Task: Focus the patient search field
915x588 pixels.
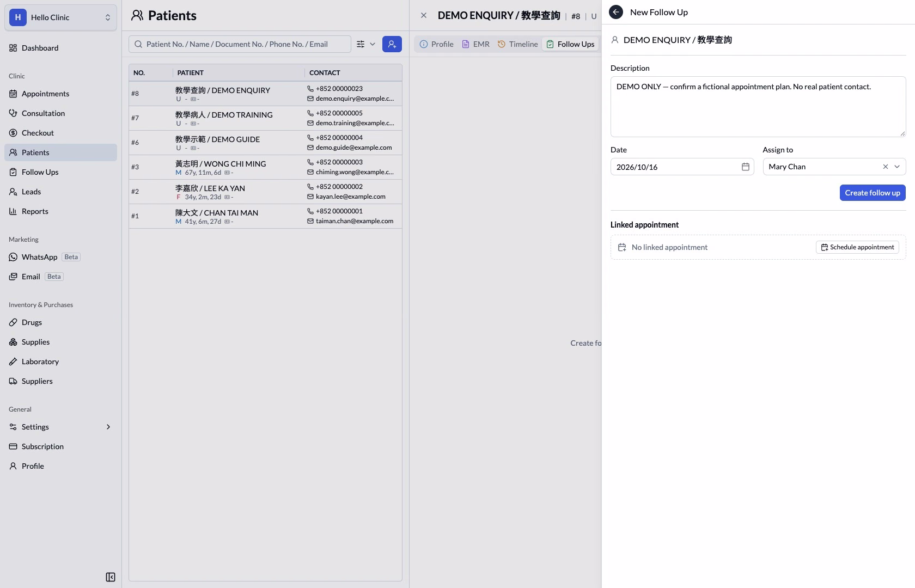Action: pyautogui.click(x=240, y=44)
